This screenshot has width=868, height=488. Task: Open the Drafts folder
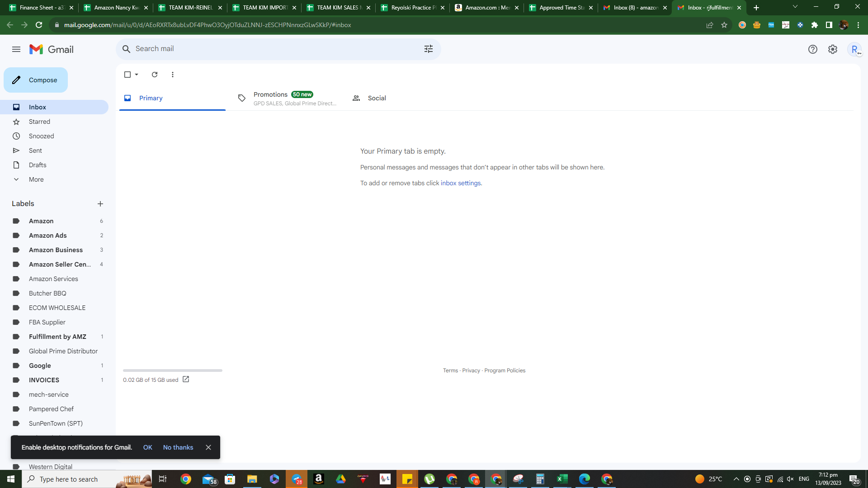point(54,165)
